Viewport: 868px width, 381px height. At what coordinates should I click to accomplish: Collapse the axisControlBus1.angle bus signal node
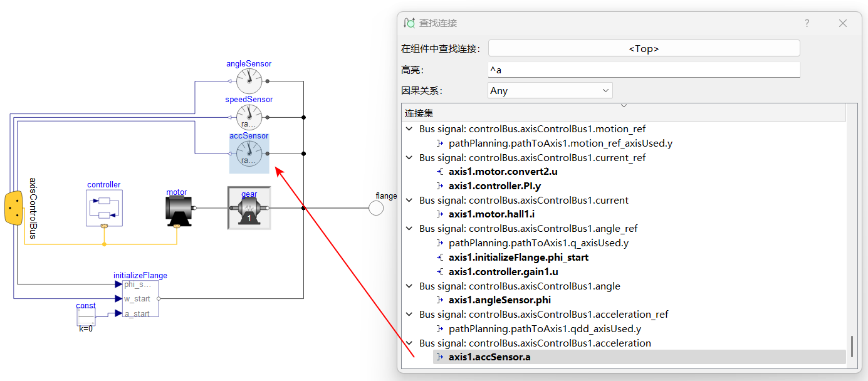pyautogui.click(x=409, y=286)
